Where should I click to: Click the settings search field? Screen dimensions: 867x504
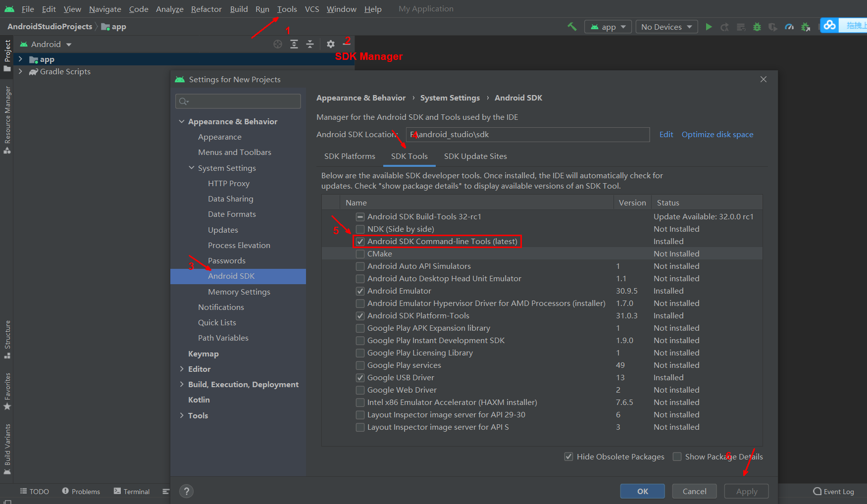[x=238, y=101]
